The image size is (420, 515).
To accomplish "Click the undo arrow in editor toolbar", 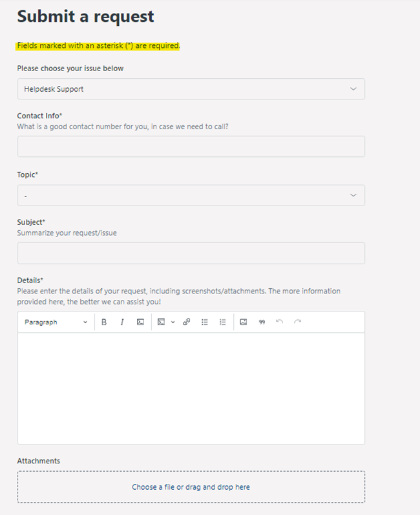I will point(280,322).
